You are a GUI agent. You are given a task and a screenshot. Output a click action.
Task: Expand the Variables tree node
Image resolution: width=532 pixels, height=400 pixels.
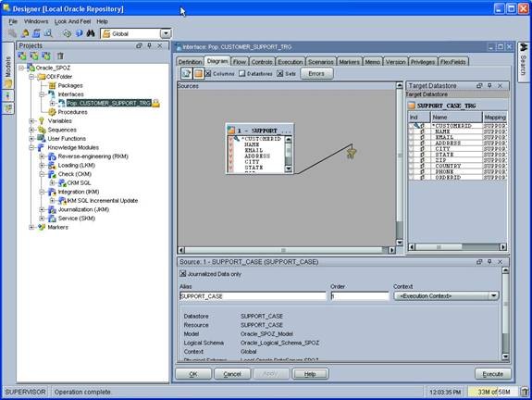pos(31,121)
